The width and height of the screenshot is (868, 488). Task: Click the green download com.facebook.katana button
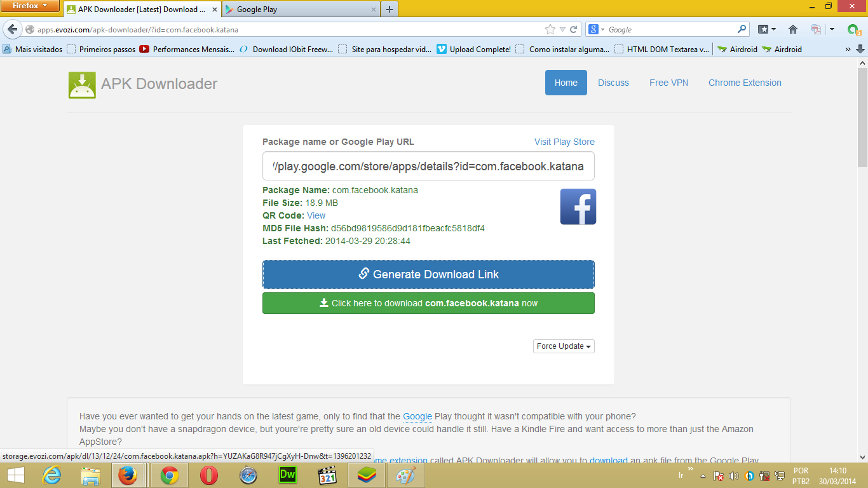[428, 303]
